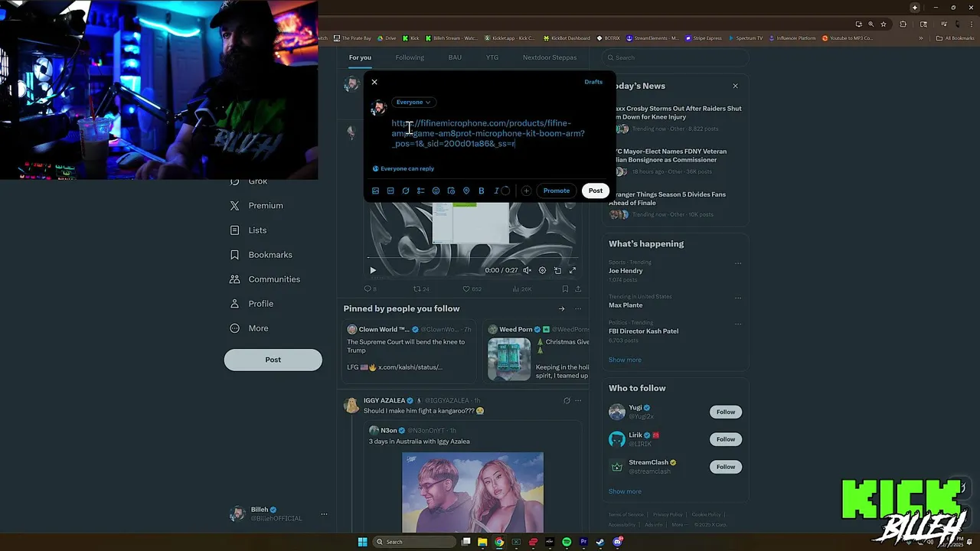Open the YTG tab
Viewport: 980px width, 551px height.
click(492, 57)
